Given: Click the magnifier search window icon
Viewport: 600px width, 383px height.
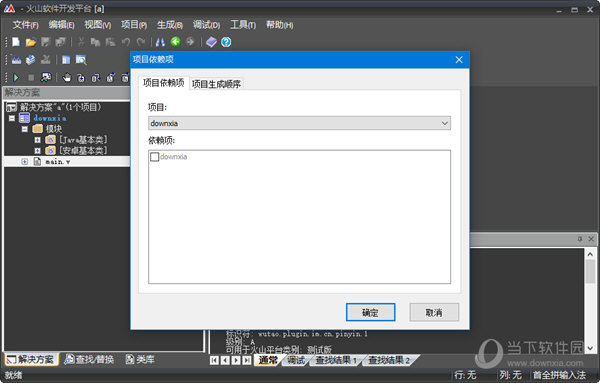Looking at the screenshot, I should [81, 60].
